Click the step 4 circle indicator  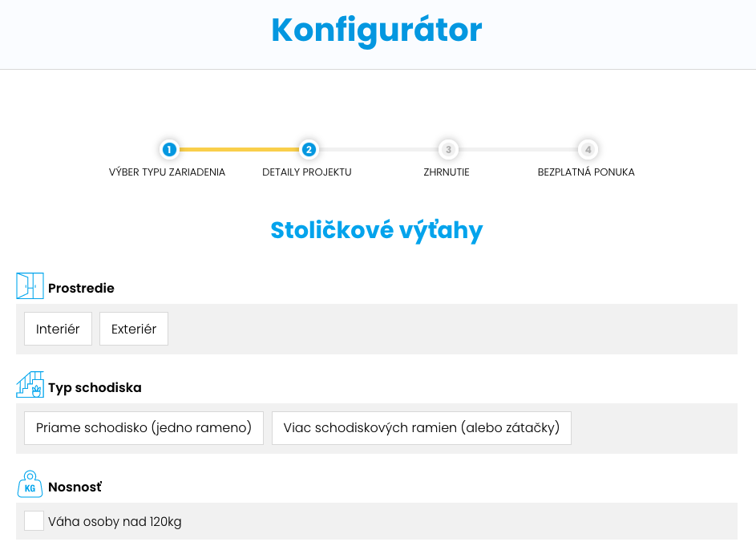pyautogui.click(x=588, y=149)
